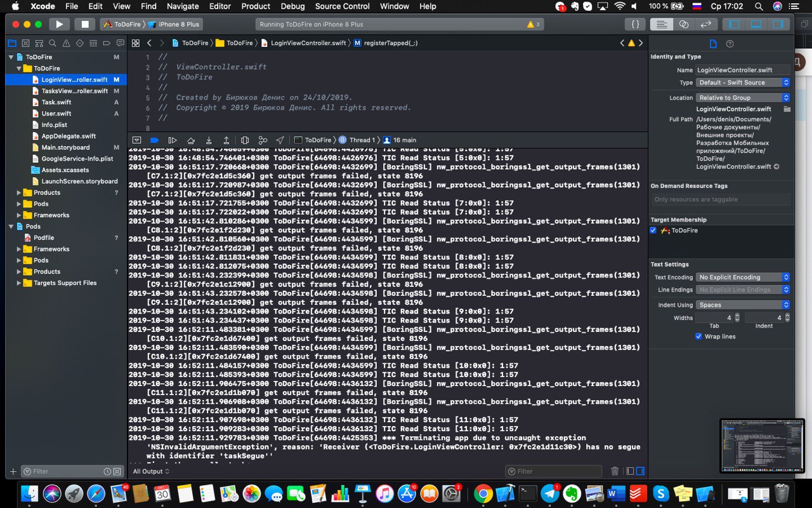Viewport: 812px width, 508px height.
Task: Reveal file path in Finder arrow
Action: coord(776,167)
